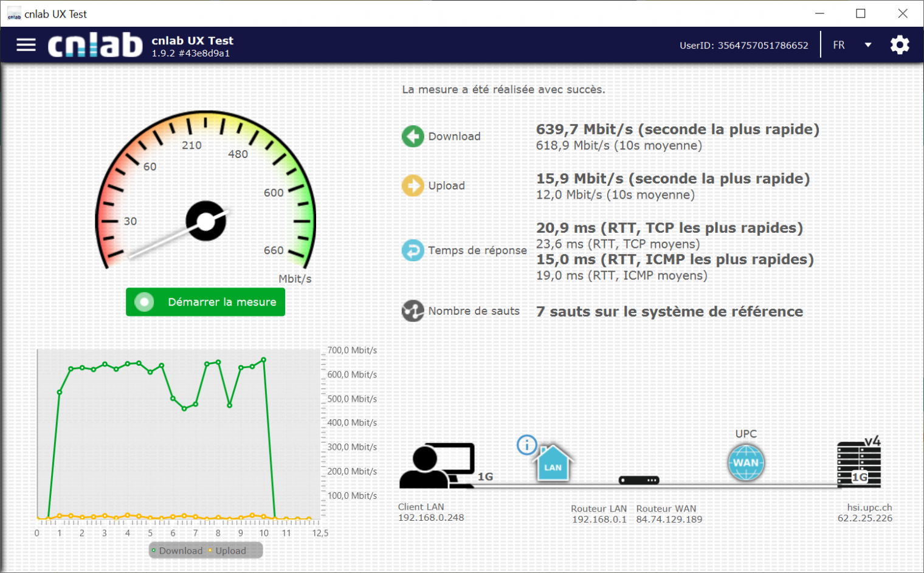This screenshot has width=924, height=573.
Task: Click the router device icon
Action: (x=638, y=480)
